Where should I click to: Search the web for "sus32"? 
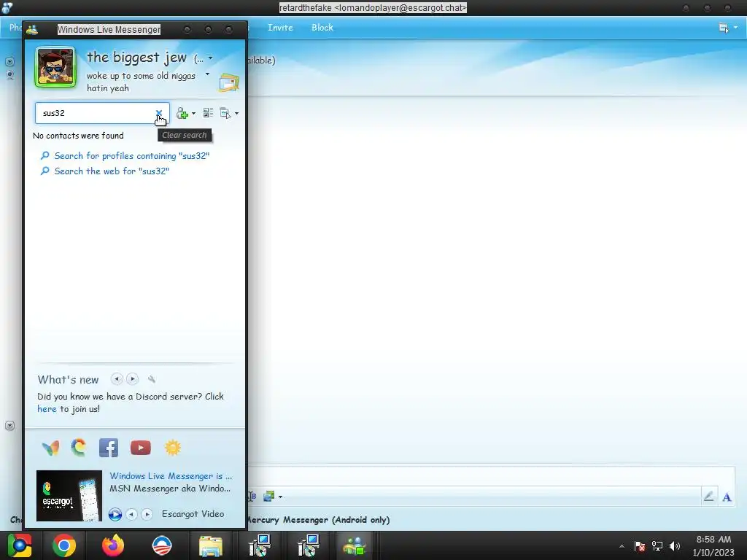click(x=112, y=171)
